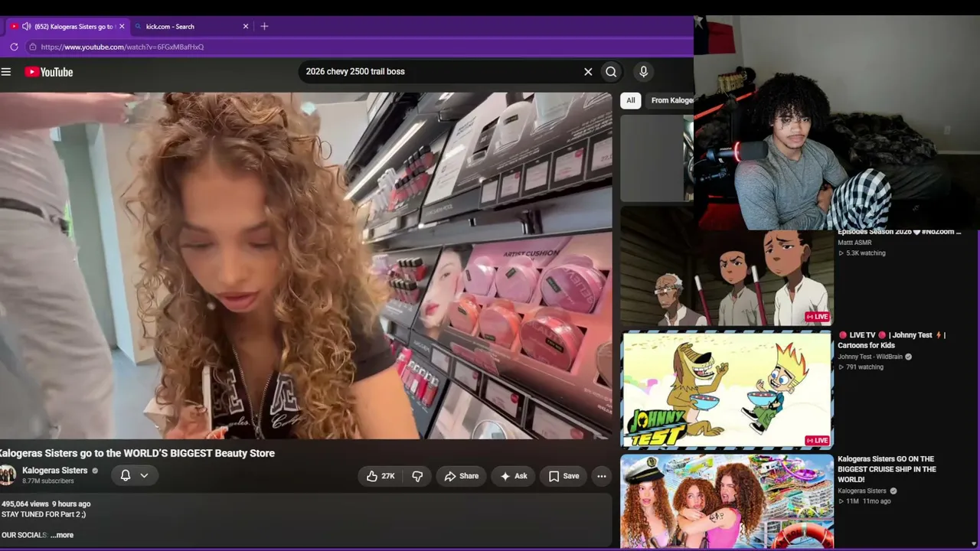Open "LIVE TV | Johnny Test" video title
The image size is (980, 551).
tap(892, 340)
